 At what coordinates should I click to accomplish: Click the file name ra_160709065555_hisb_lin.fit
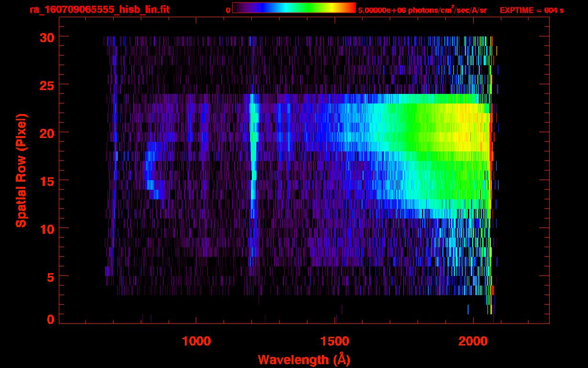[99, 10]
